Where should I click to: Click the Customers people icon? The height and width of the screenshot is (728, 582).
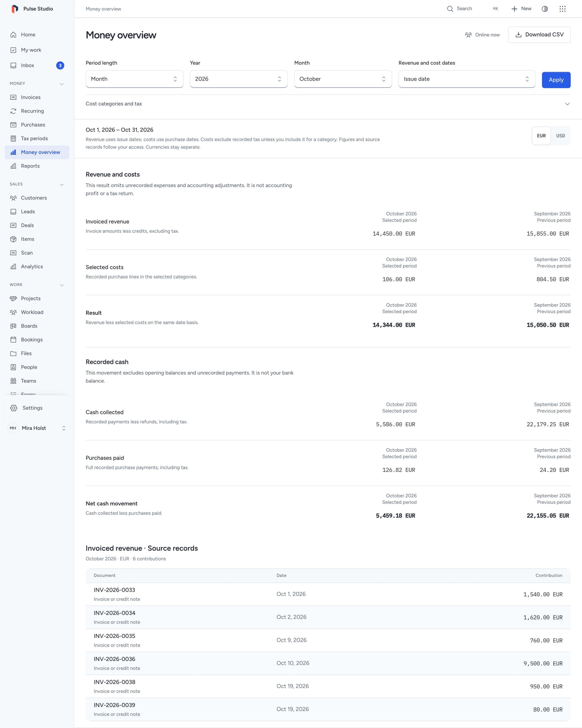click(x=14, y=198)
